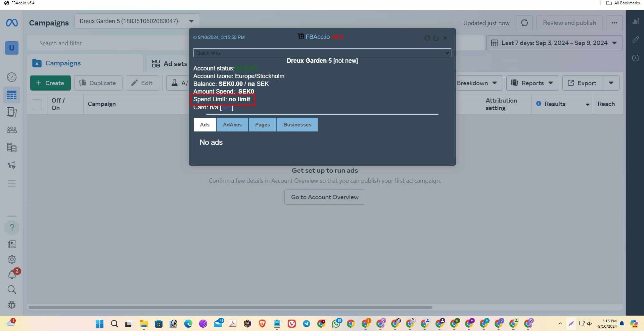
Task: Open Telegram from the taskbar
Action: pos(307,324)
